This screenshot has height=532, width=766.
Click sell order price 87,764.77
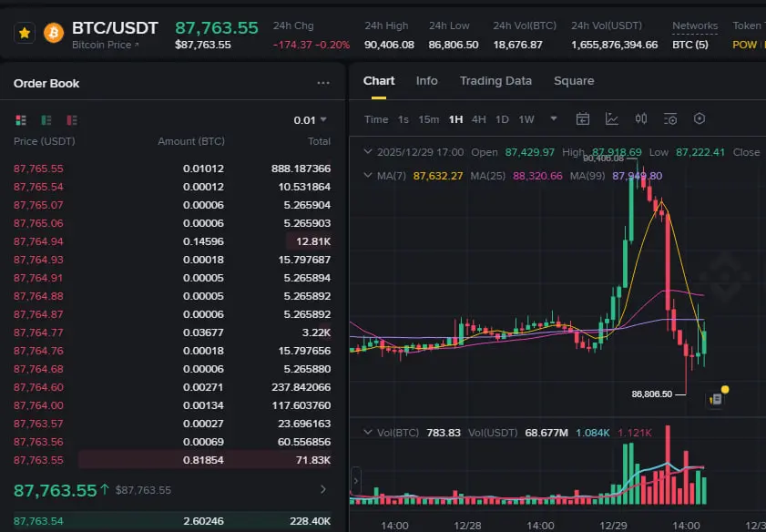[x=38, y=332]
